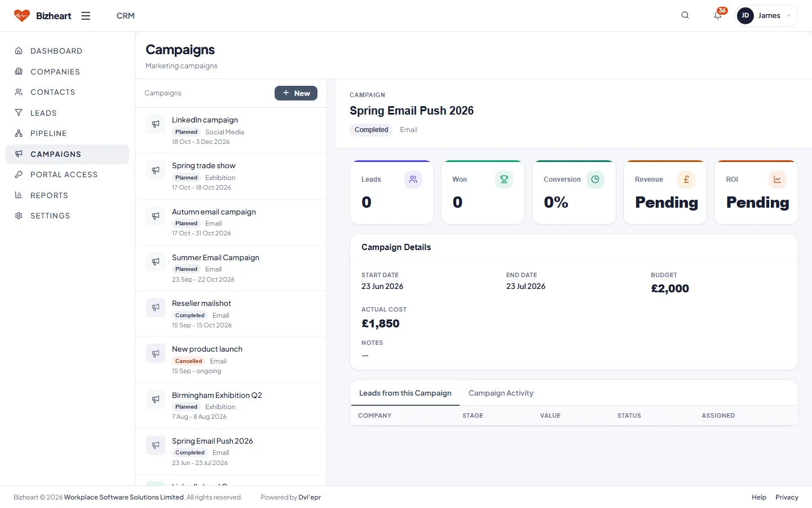Click the Campaigns megaphone sidebar icon

pos(19,154)
